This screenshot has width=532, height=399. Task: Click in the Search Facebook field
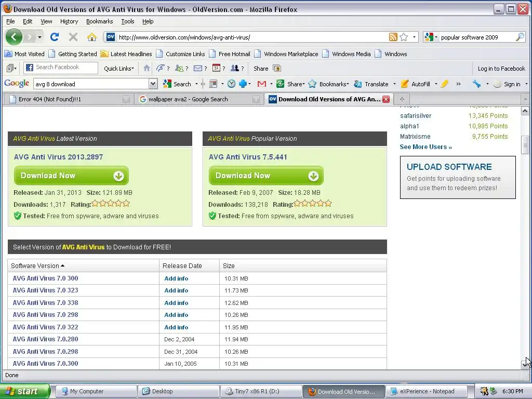pos(61,68)
